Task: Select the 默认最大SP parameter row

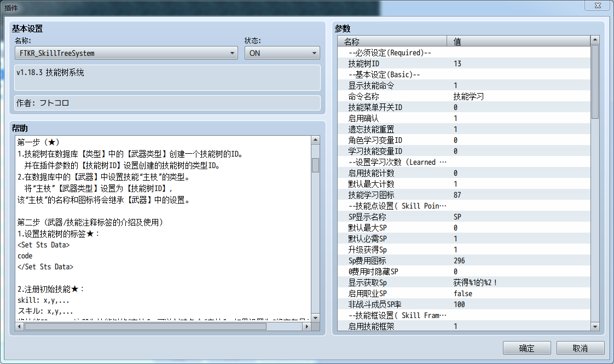Action: [x=464, y=228]
